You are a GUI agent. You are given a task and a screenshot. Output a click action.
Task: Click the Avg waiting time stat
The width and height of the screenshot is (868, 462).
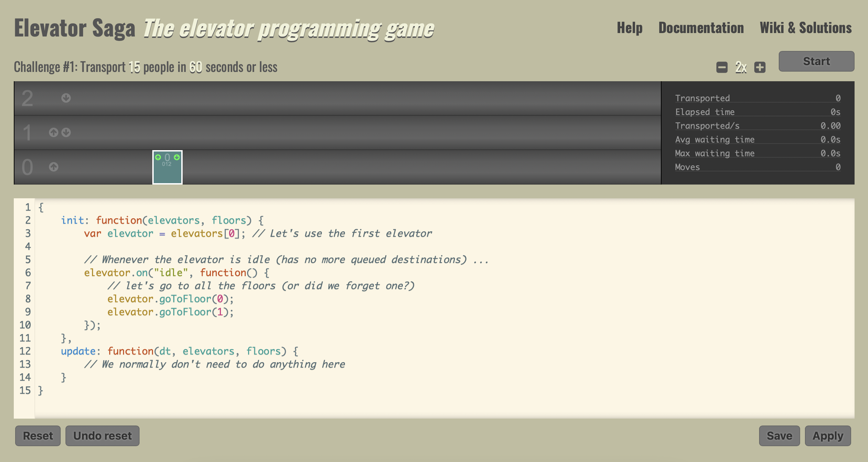[x=758, y=139]
